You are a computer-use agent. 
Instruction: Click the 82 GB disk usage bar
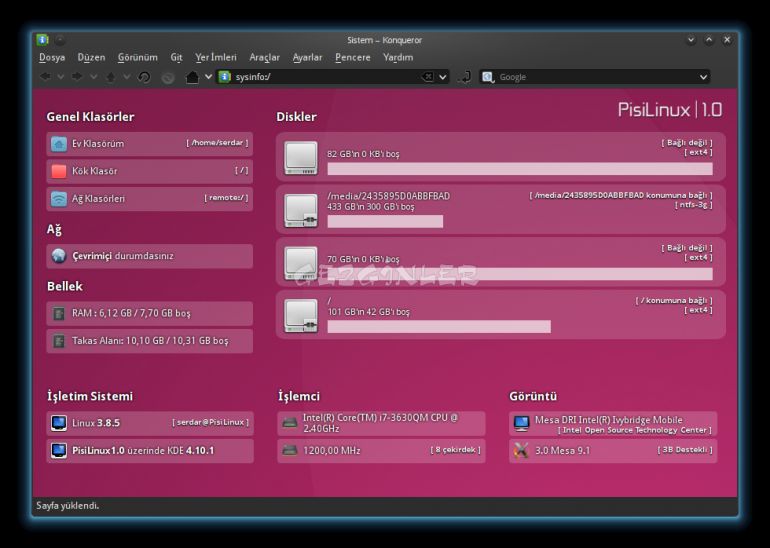pos(520,169)
